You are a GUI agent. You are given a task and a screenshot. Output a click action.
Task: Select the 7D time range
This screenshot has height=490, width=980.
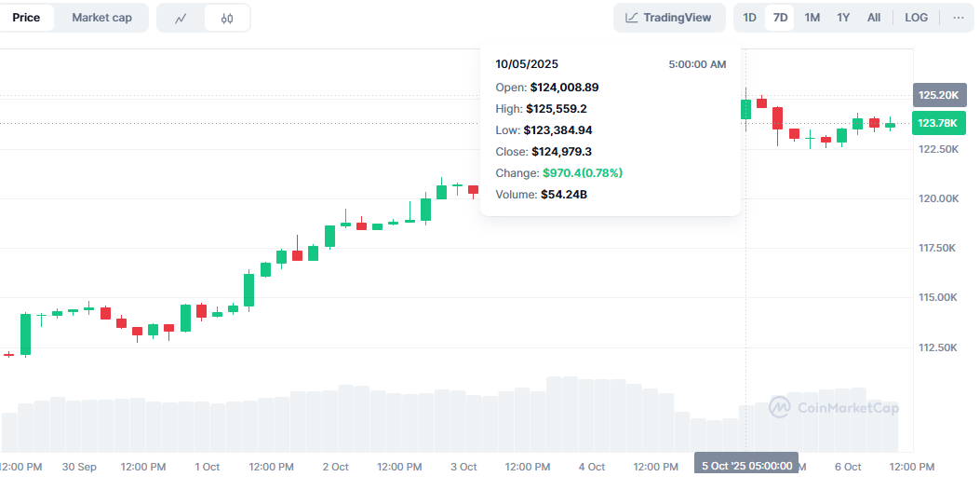pos(780,18)
